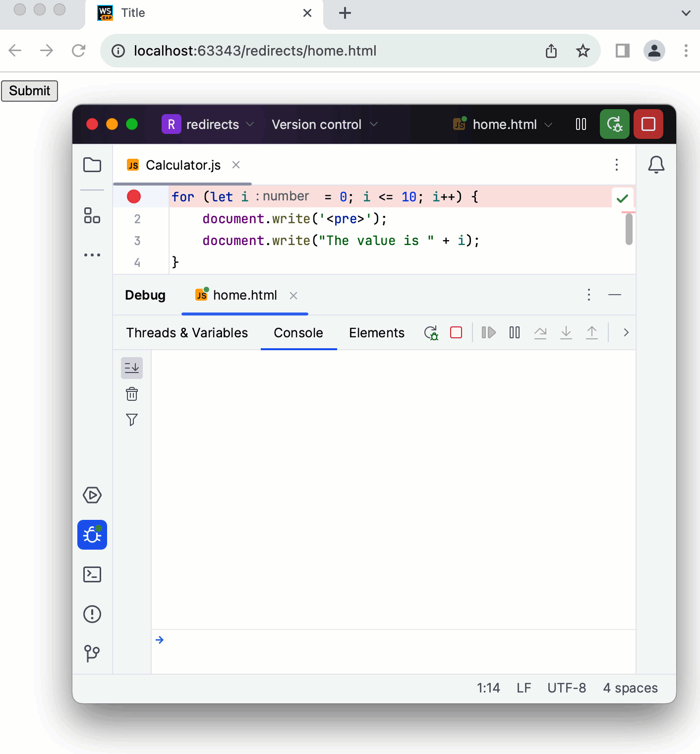Toggle the console output filter

point(131,419)
